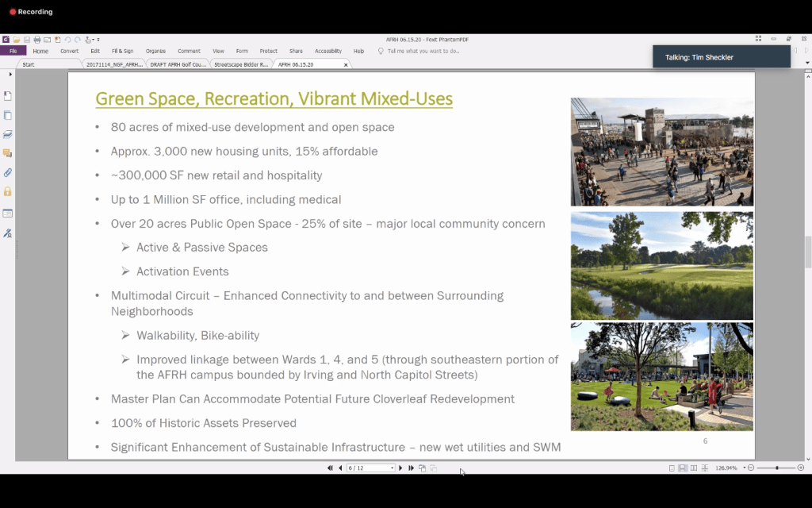812x508 pixels.
Task: Show the Comments panel in sidebar
Action: [x=8, y=153]
